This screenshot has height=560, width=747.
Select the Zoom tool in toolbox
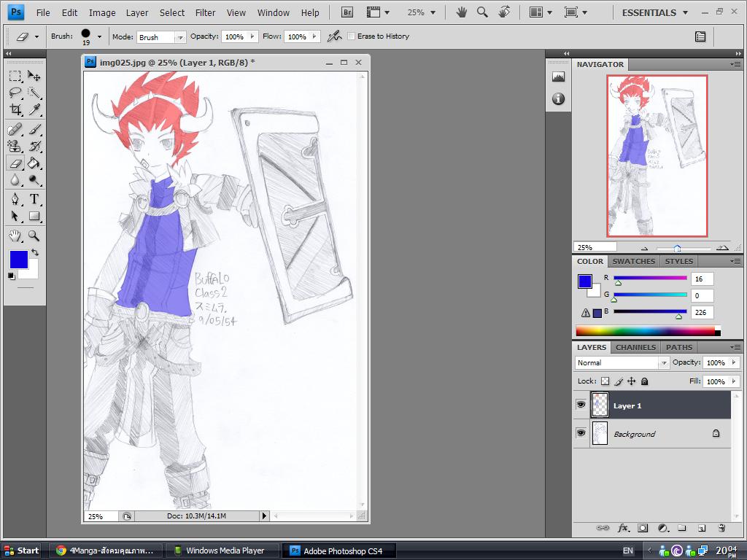coord(34,236)
